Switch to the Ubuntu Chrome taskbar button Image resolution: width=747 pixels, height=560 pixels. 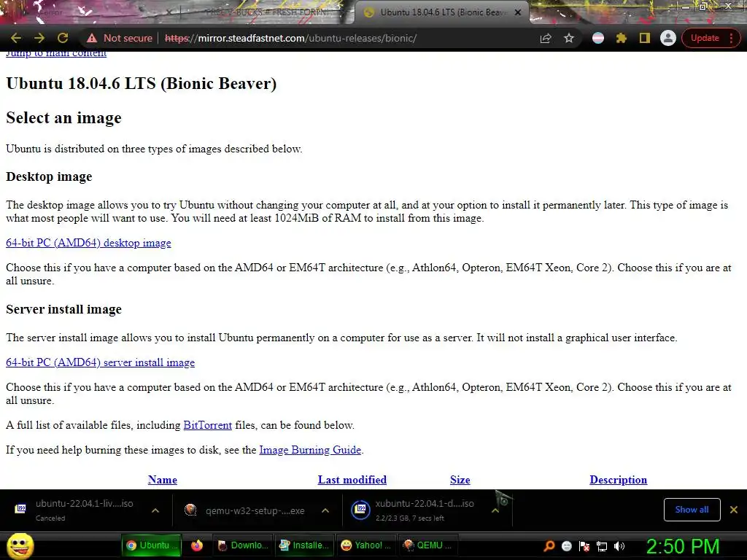click(152, 545)
